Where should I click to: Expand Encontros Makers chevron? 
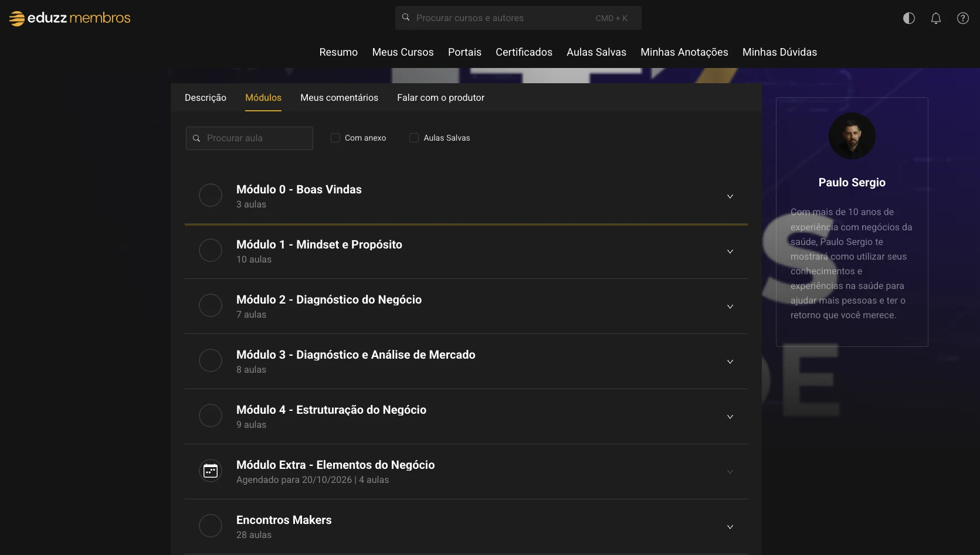tap(730, 527)
